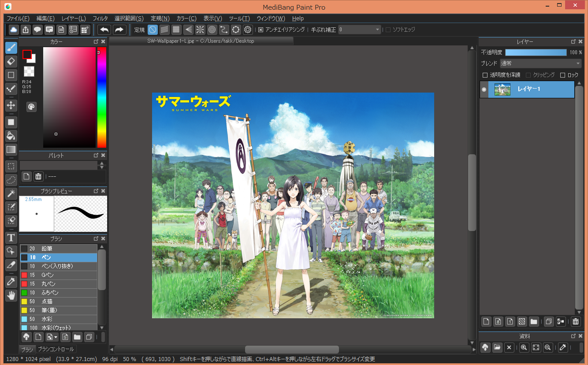The width and height of the screenshot is (588, 365).
Task: Enable the grid ruler
Action: pyautogui.click(x=176, y=30)
